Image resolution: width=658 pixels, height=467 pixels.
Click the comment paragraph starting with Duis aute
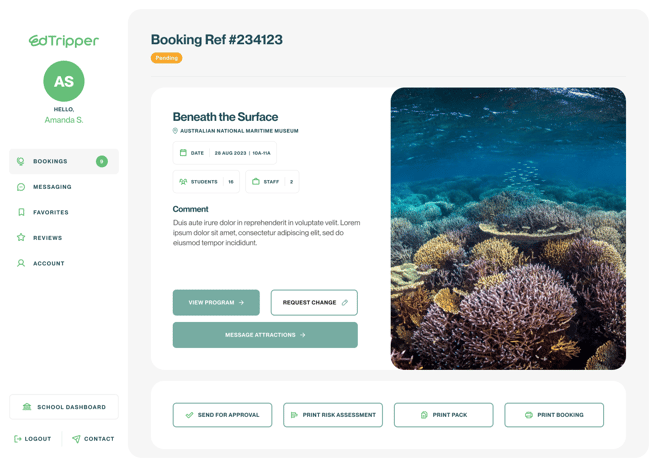266,232
